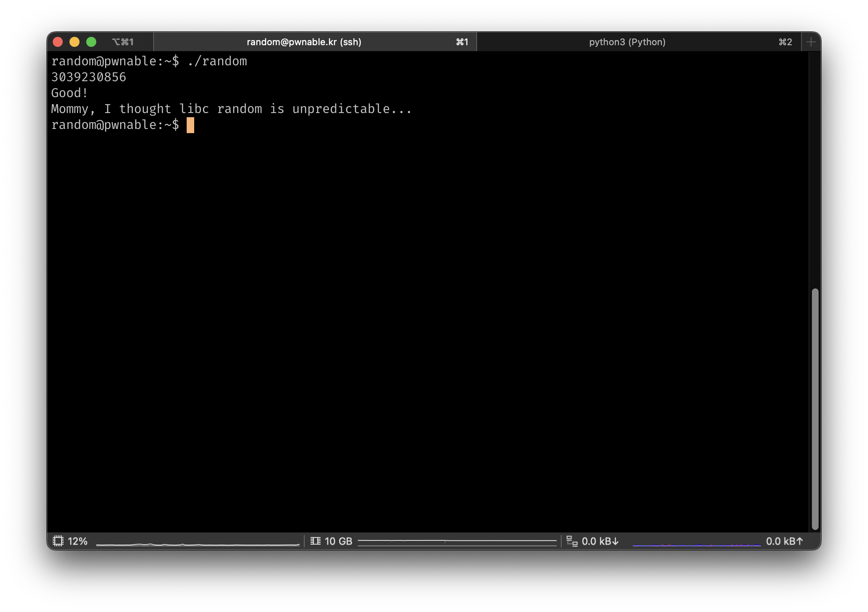Screen dimensions: 868x612
Task: Click the orange cursor block at prompt
Action: click(190, 125)
